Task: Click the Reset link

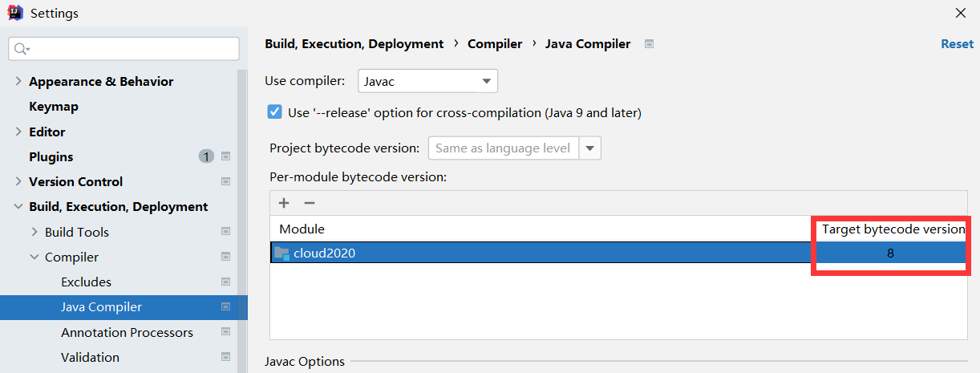Action: coord(957,44)
